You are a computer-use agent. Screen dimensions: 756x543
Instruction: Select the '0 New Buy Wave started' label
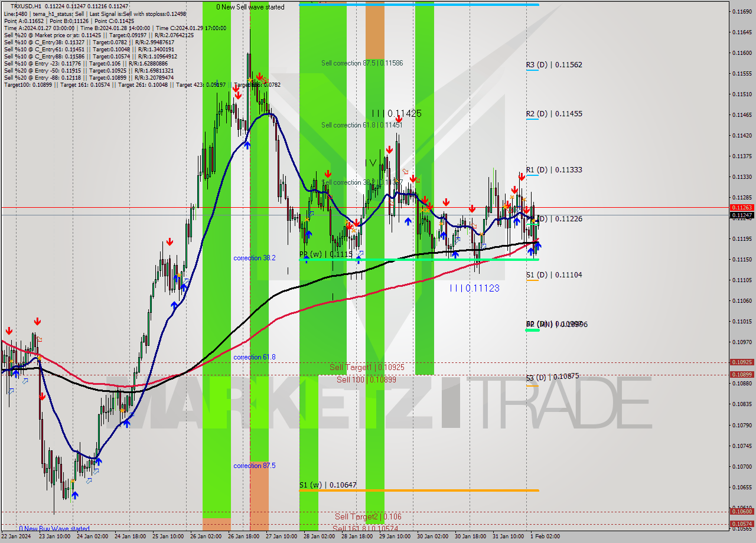tap(54, 529)
